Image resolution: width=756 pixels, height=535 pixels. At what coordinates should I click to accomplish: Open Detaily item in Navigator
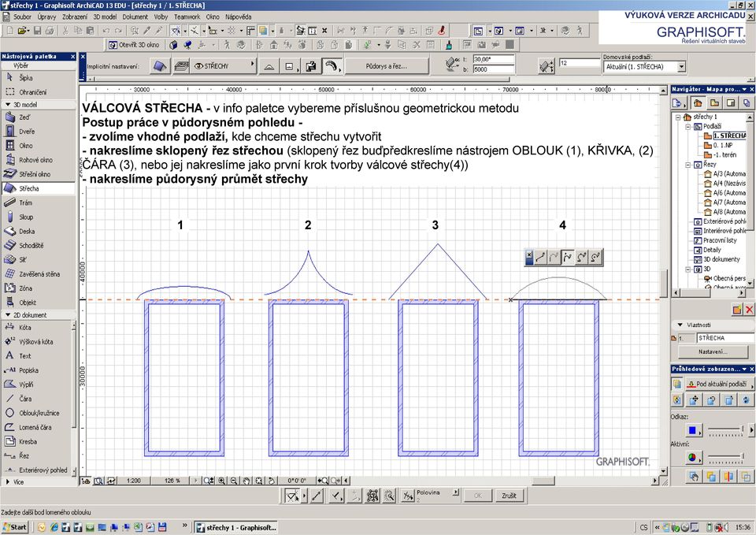click(x=712, y=250)
